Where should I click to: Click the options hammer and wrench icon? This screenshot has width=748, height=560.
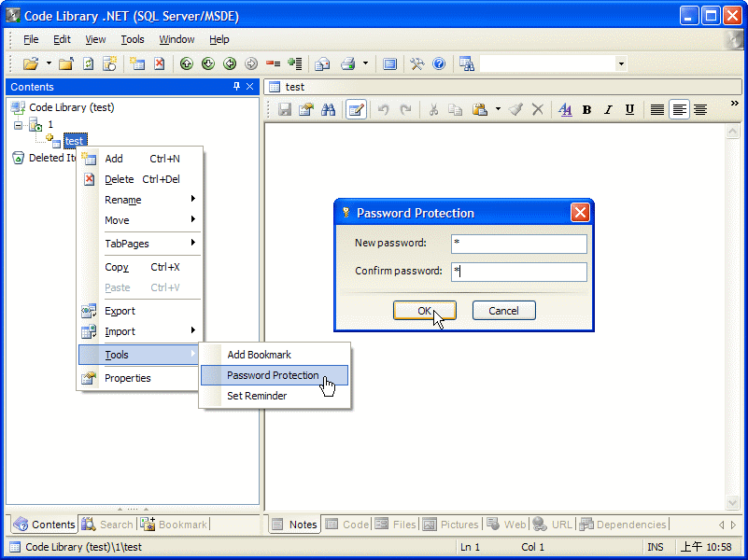[416, 63]
